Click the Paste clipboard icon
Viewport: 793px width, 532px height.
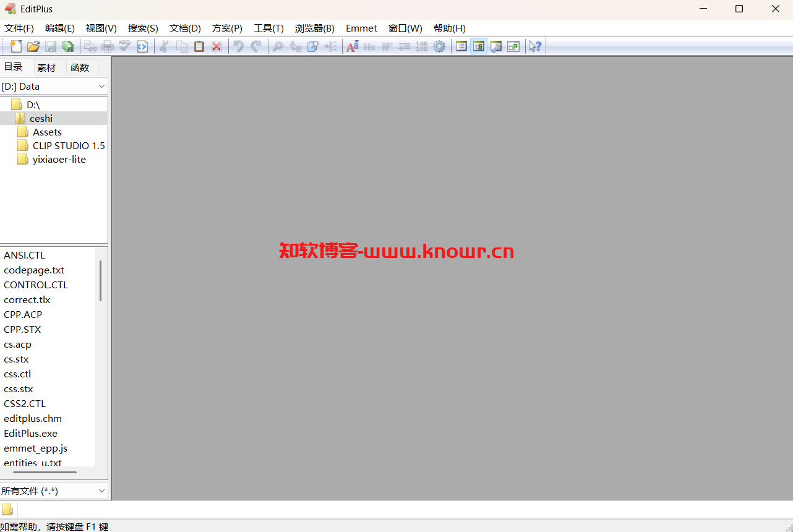199,46
